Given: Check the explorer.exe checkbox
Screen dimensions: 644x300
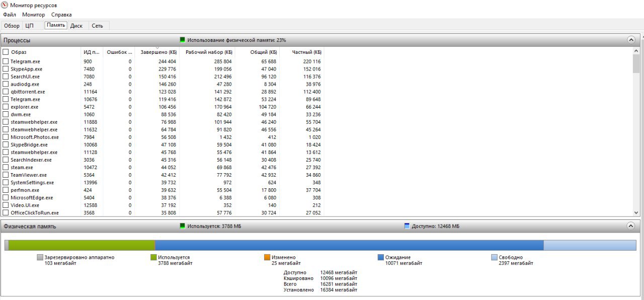Looking at the screenshot, I should coord(6,107).
